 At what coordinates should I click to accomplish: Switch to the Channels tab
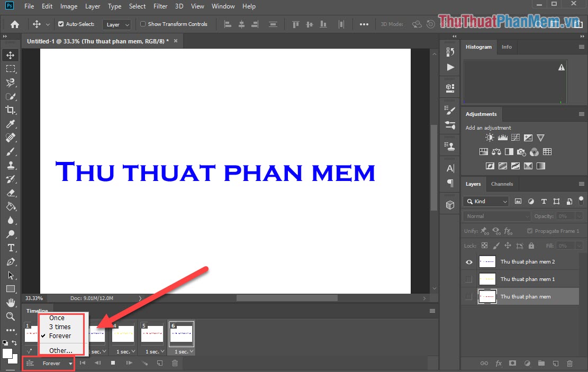tap(502, 184)
